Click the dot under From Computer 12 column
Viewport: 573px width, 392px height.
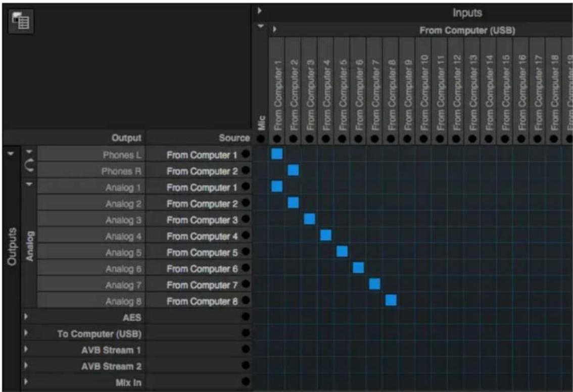point(456,138)
